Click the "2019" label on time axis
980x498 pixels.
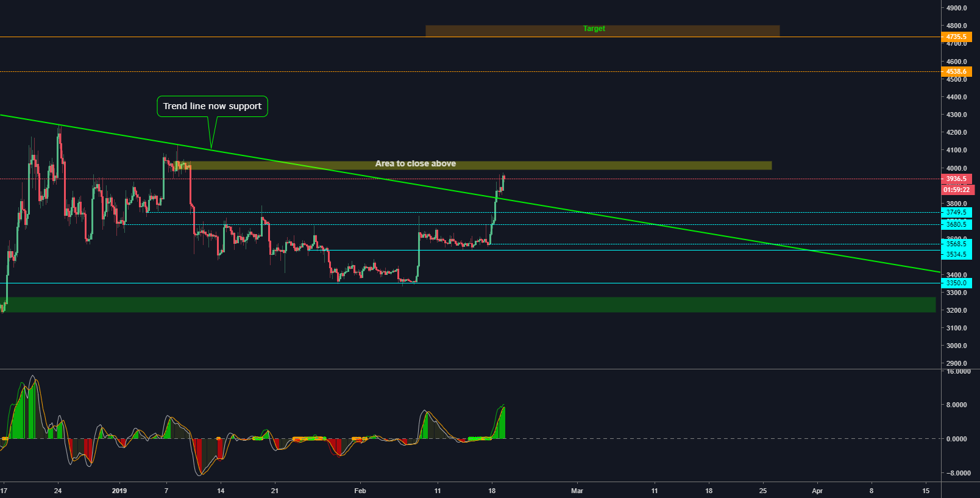point(119,491)
